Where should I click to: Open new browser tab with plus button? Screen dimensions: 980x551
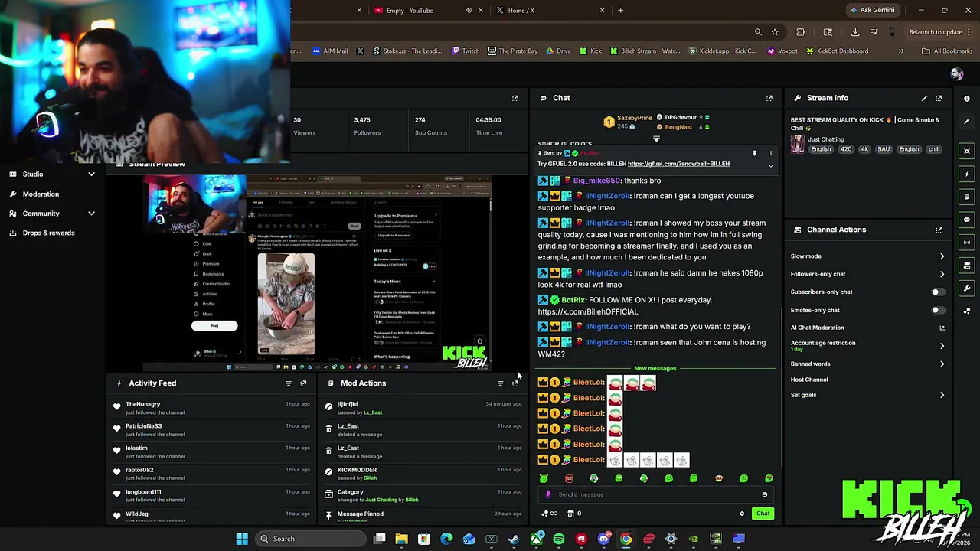coord(620,11)
